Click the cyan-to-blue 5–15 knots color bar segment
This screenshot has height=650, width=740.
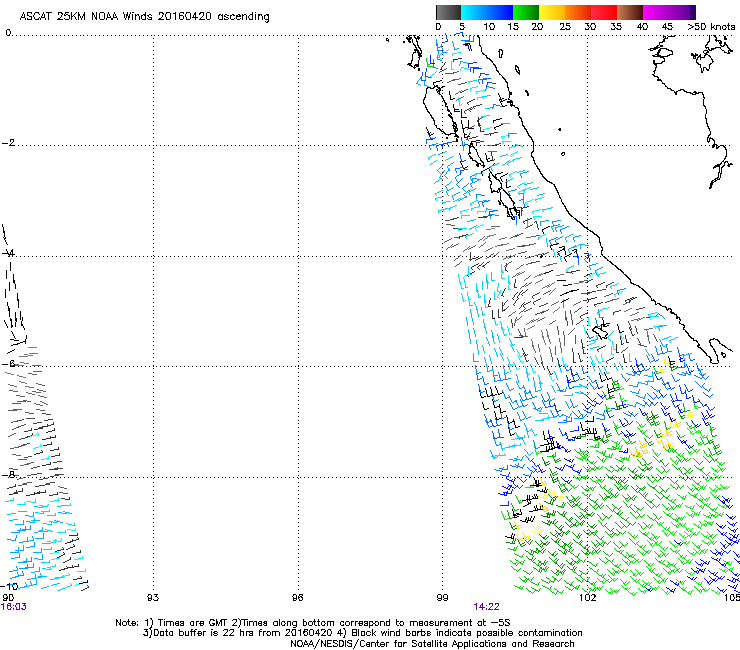(x=487, y=12)
